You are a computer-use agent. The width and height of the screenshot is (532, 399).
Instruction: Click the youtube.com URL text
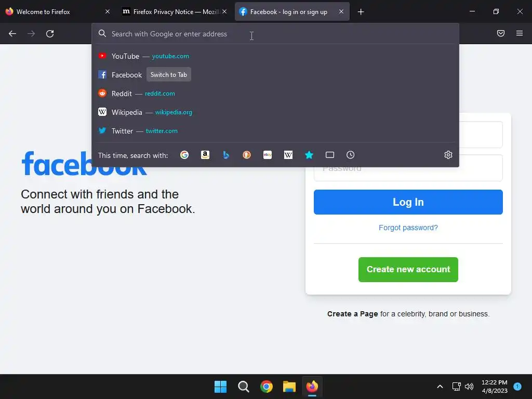point(170,56)
